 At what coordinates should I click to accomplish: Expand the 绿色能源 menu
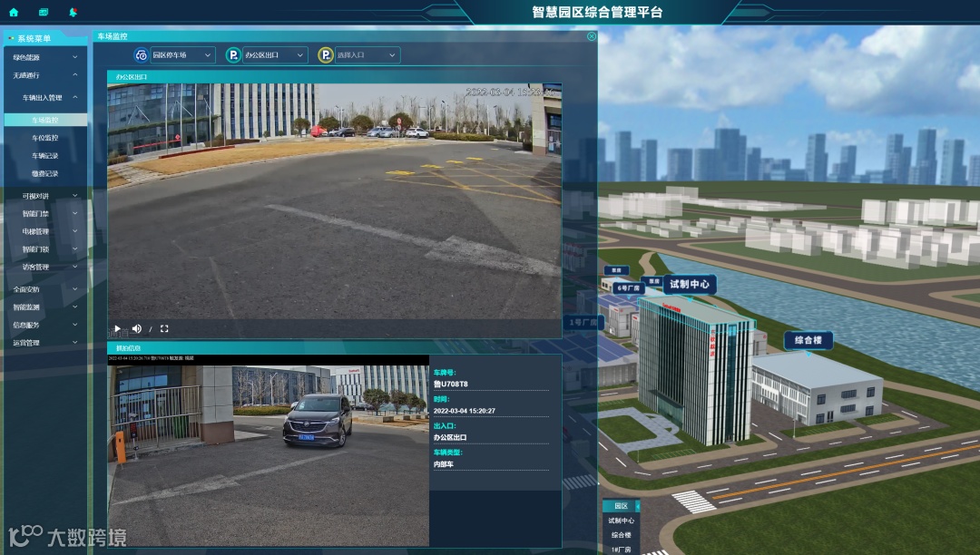pyautogui.click(x=45, y=57)
